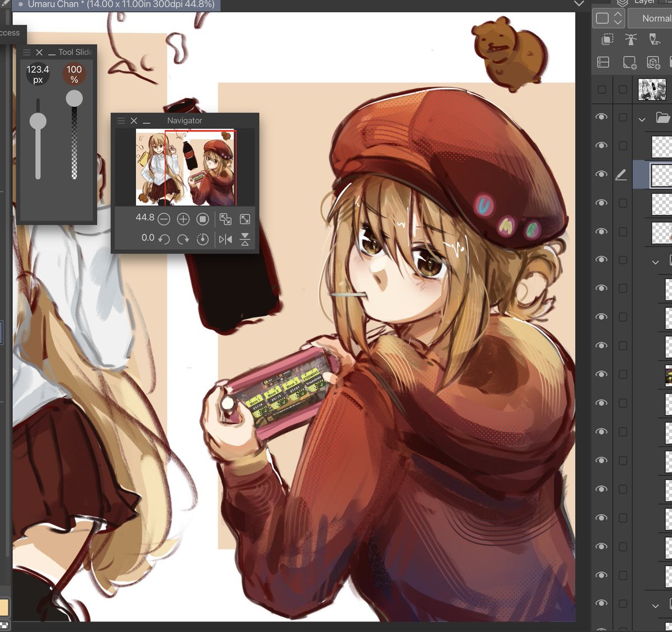Show the hidden manga thumbnail layer

[x=602, y=90]
